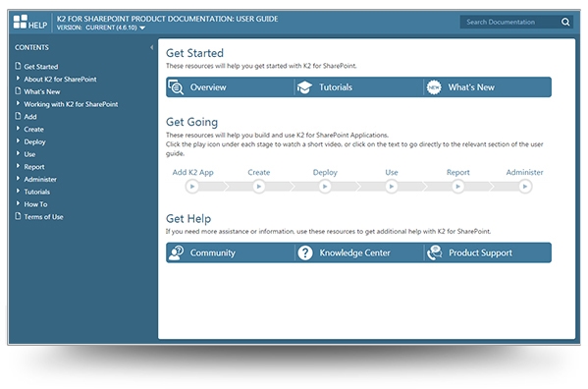The height and width of the screenshot is (389, 588).
Task: Play the Deploy stage video
Action: [325, 187]
